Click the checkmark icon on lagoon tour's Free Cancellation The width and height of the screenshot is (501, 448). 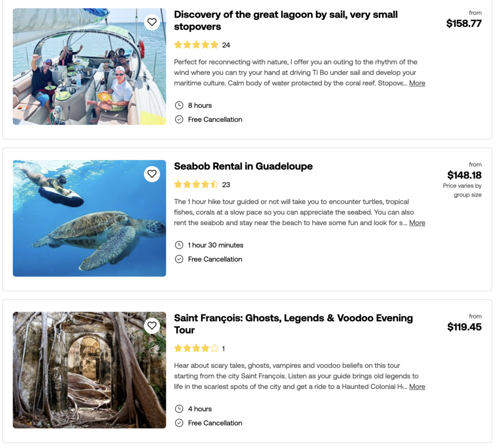[179, 119]
